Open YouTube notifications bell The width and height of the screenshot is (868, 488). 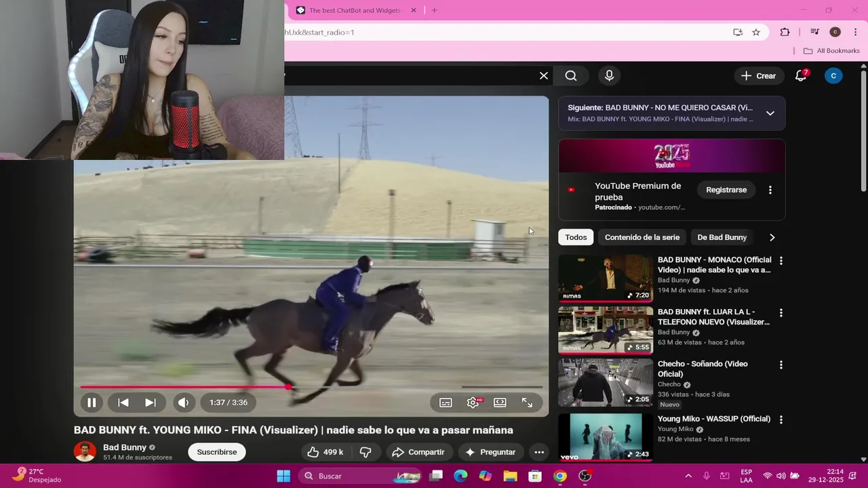(x=801, y=76)
